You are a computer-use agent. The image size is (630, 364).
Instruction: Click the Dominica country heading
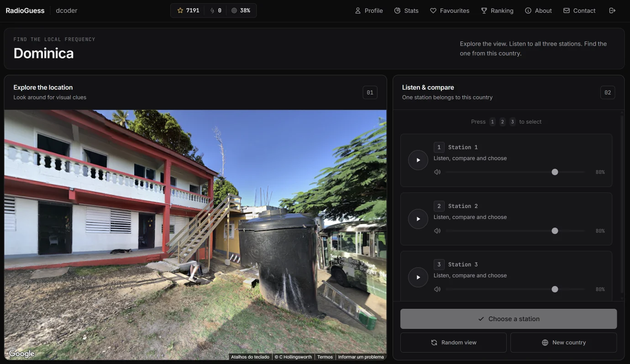pos(43,53)
